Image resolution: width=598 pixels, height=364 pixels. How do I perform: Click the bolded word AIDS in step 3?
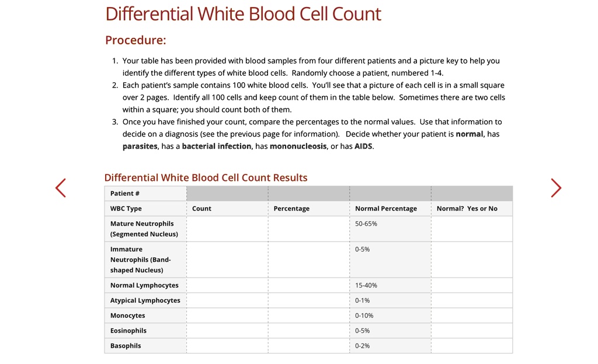coord(363,146)
